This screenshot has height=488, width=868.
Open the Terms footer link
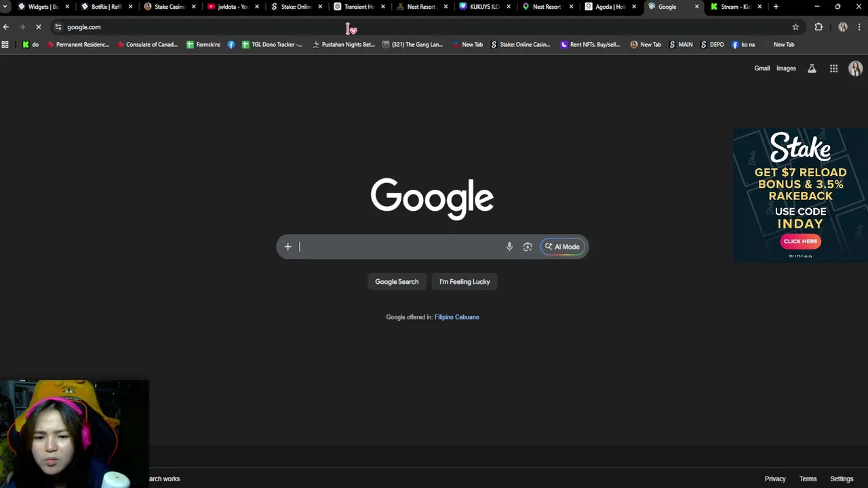coord(808,479)
